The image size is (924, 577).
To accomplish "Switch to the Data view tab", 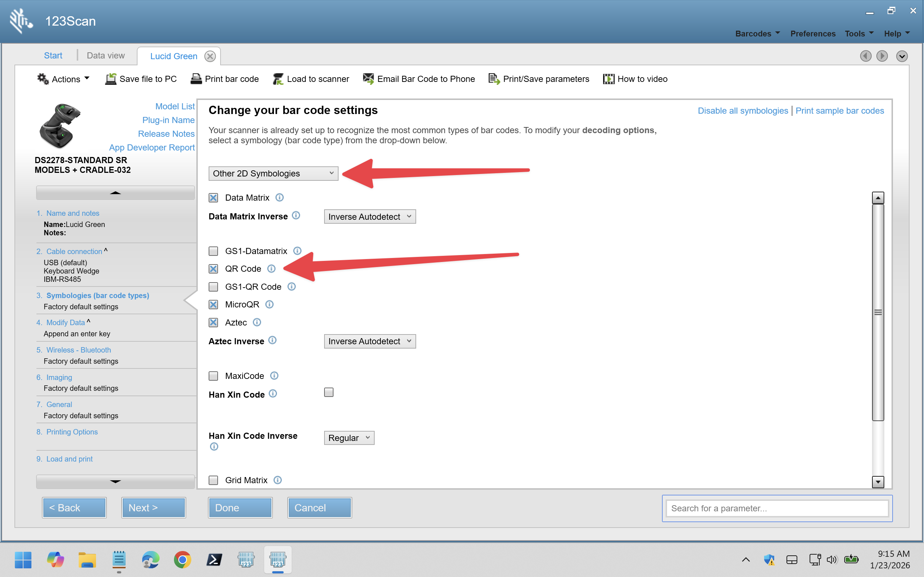I will pos(106,56).
